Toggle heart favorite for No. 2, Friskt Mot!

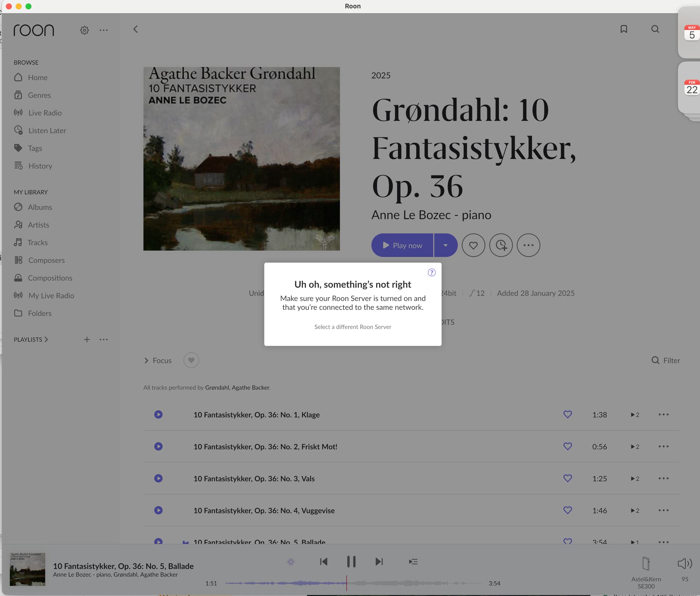568,446
